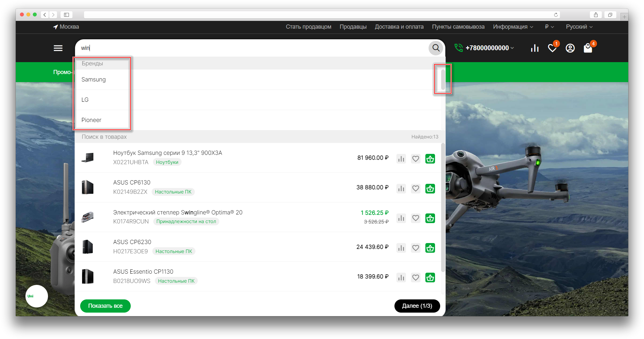Open the wishlist heart in header
Screen dimensions: 644x339
552,48
